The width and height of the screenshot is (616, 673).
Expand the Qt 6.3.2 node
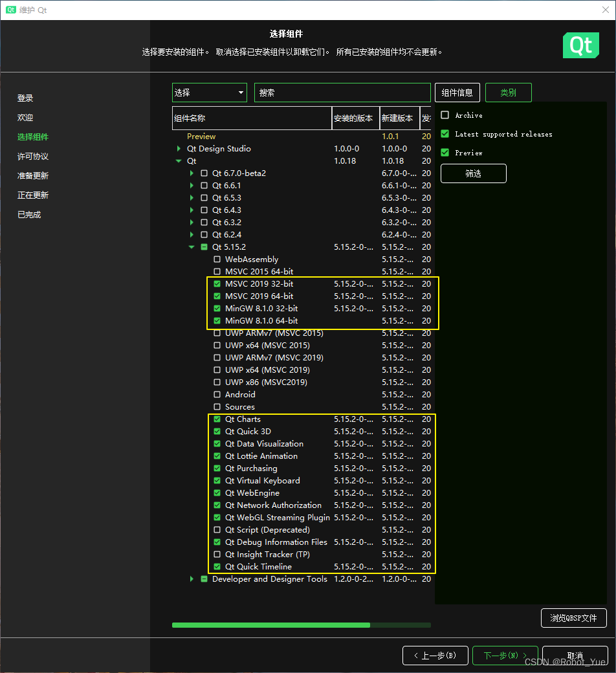point(192,223)
